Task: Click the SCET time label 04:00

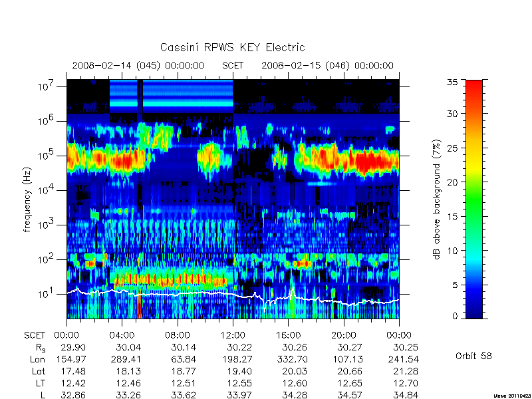Action: [x=122, y=335]
